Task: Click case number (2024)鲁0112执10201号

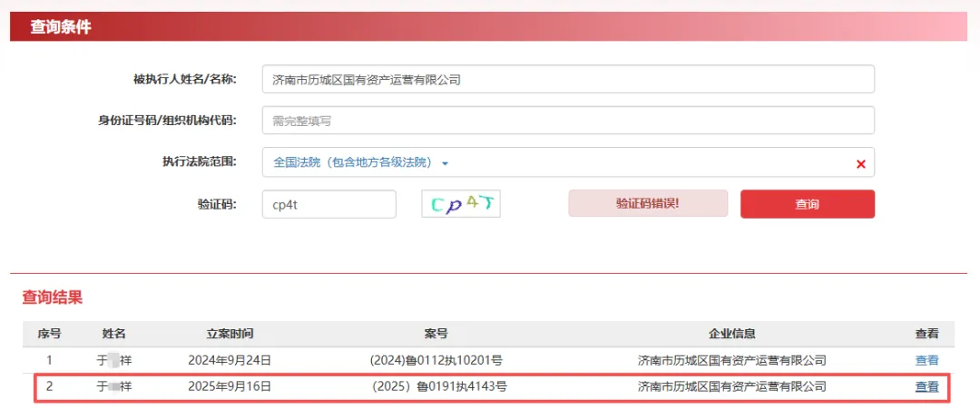Action: click(436, 360)
